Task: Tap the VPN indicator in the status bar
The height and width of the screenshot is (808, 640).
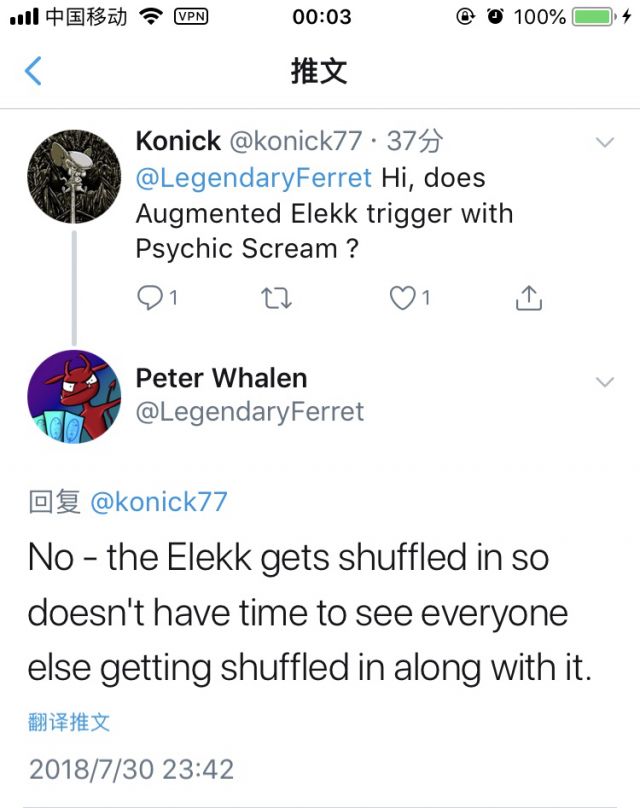Action: click(x=189, y=15)
